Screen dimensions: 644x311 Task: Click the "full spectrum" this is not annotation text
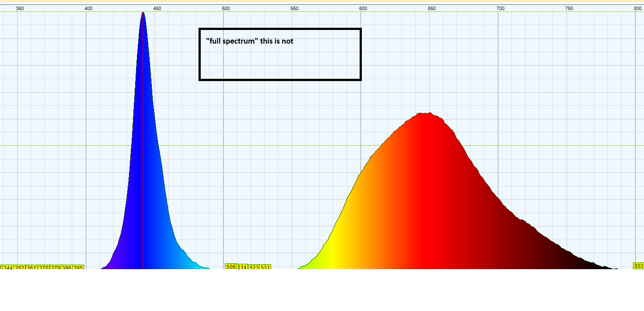(x=250, y=41)
